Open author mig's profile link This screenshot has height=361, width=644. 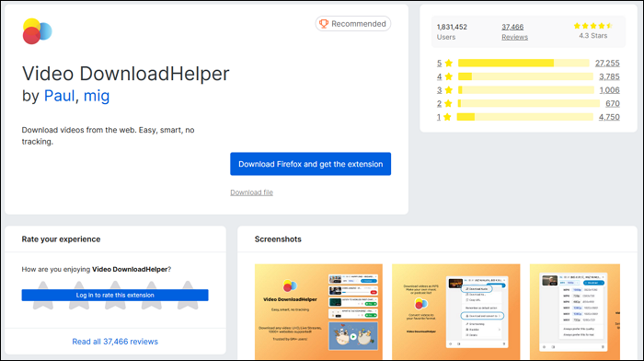pyautogui.click(x=97, y=96)
